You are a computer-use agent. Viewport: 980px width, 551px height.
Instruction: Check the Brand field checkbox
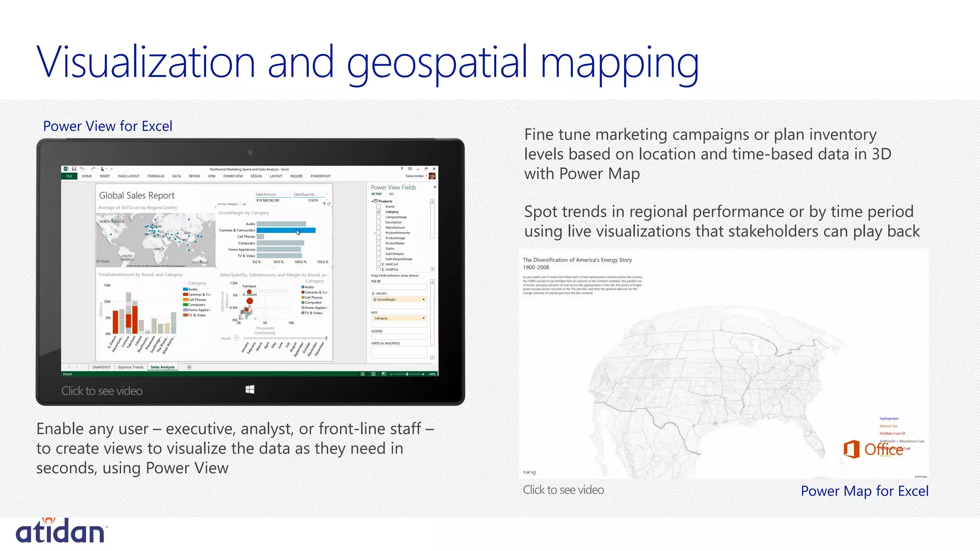point(379,207)
